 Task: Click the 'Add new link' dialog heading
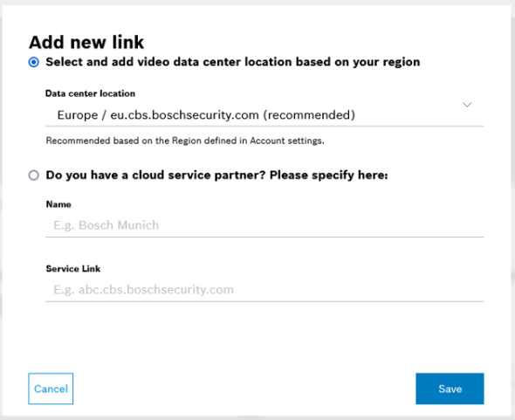[x=86, y=42]
